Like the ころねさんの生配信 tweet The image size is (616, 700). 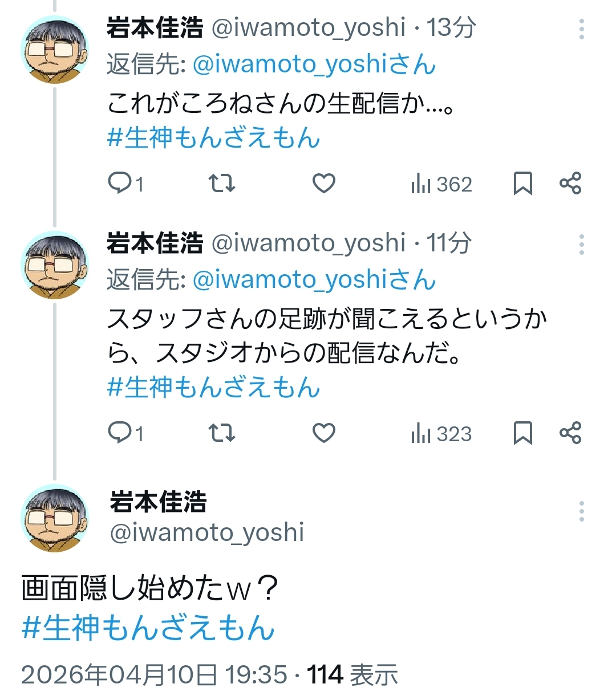[x=324, y=184]
